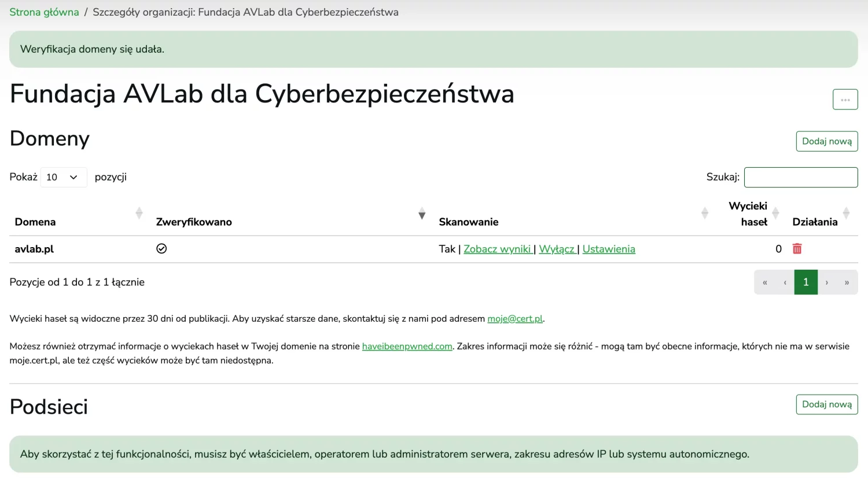Sort the table by the Wycieki haseł column
This screenshot has width=868, height=478.
tap(775, 213)
